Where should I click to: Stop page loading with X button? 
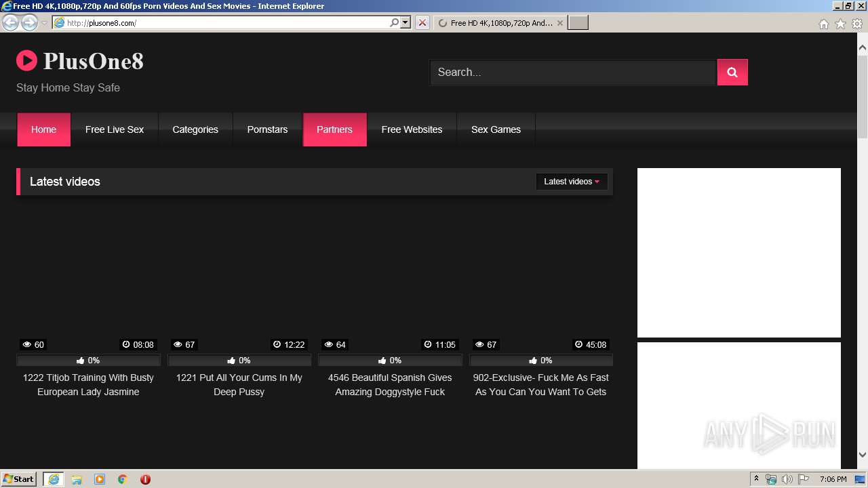point(422,22)
